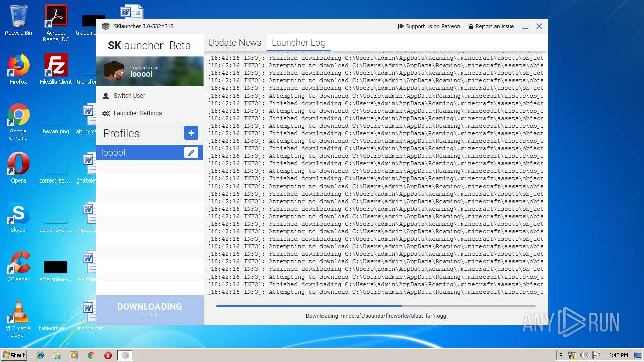Click the download progress bar
The height and width of the screenshot is (362, 644).
(x=376, y=306)
